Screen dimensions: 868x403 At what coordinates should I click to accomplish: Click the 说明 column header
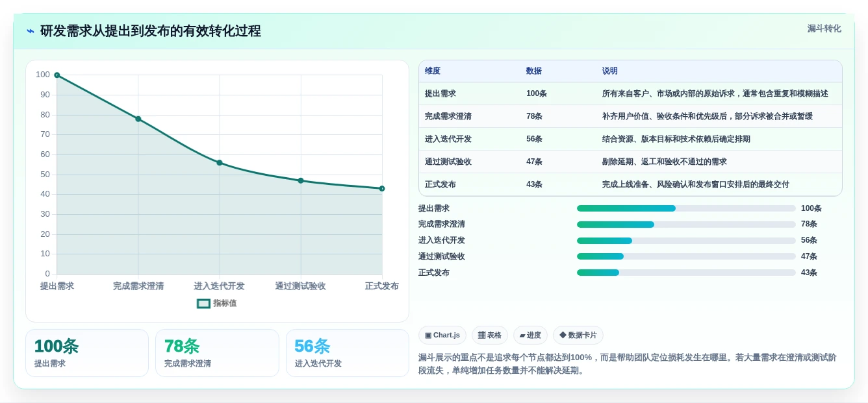pyautogui.click(x=610, y=71)
